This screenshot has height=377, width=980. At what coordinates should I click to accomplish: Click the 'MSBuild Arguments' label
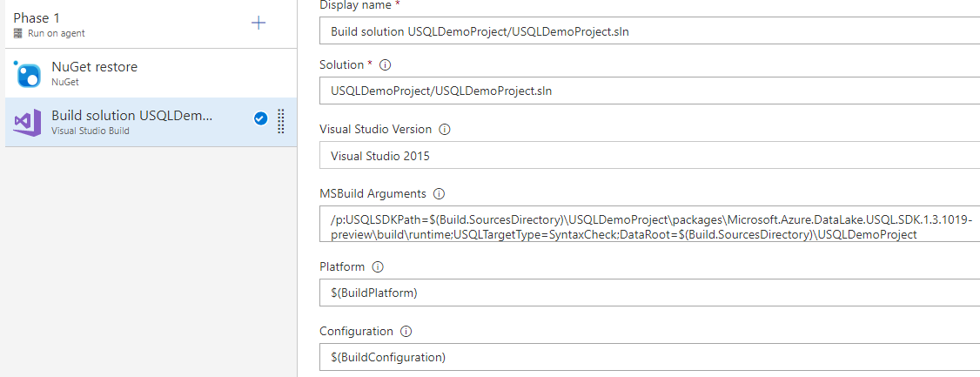click(373, 194)
